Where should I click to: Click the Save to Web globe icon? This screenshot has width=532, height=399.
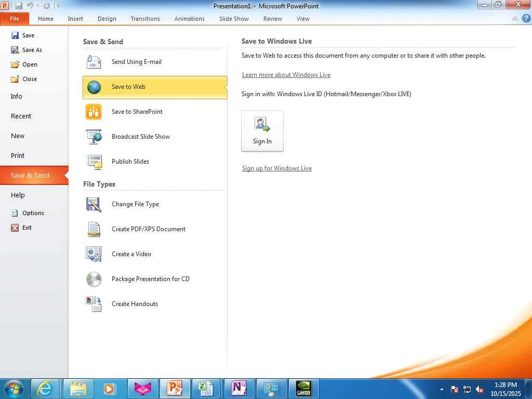point(94,87)
